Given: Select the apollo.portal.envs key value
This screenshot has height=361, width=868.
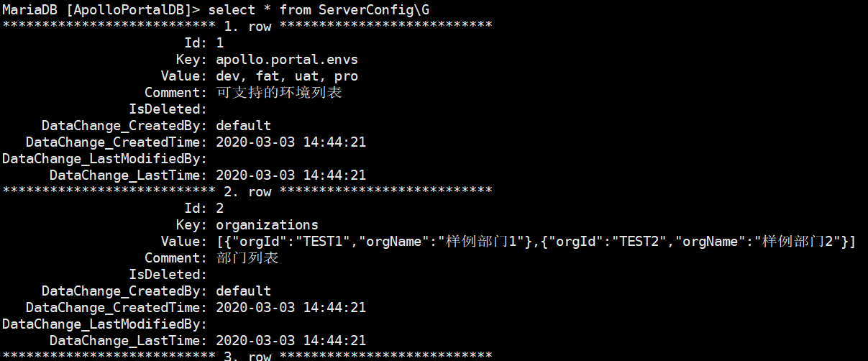Looking at the screenshot, I should click(x=286, y=59).
